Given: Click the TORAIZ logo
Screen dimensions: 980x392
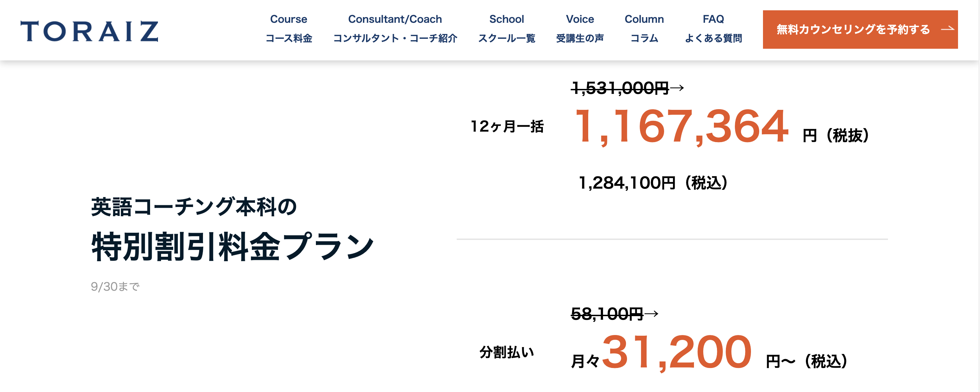Looking at the screenshot, I should click(89, 31).
